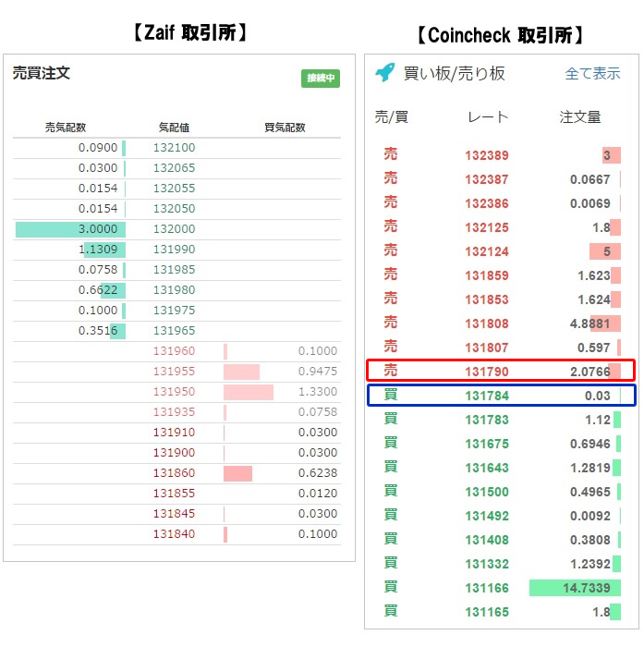Click the Zaif ask price 131975

[174, 311]
